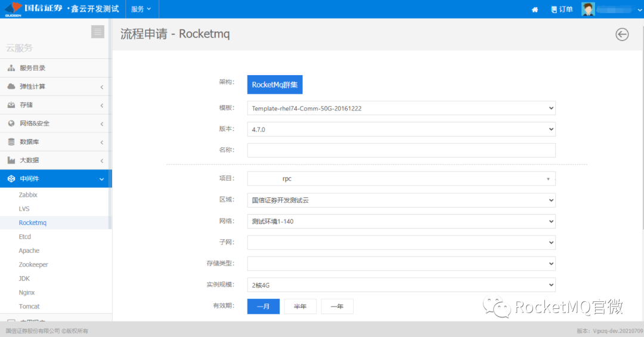Expand the 数据库 chevron

tap(102, 142)
